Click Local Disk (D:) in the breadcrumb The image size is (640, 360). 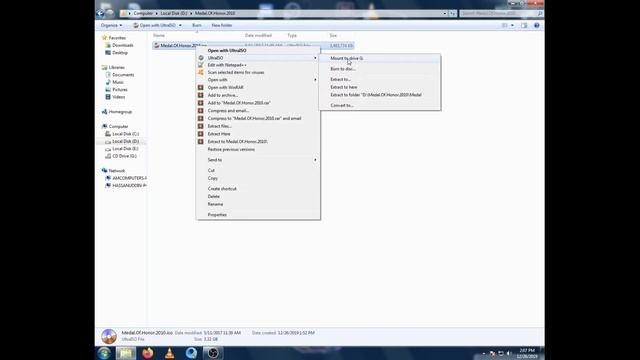click(x=173, y=13)
